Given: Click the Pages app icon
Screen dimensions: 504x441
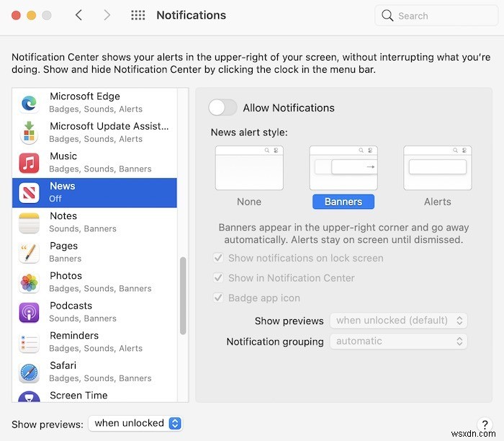Looking at the screenshot, I should click(x=29, y=252).
